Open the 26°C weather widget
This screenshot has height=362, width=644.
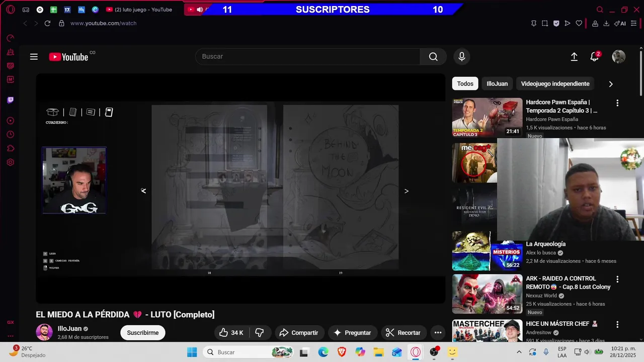coord(28,351)
